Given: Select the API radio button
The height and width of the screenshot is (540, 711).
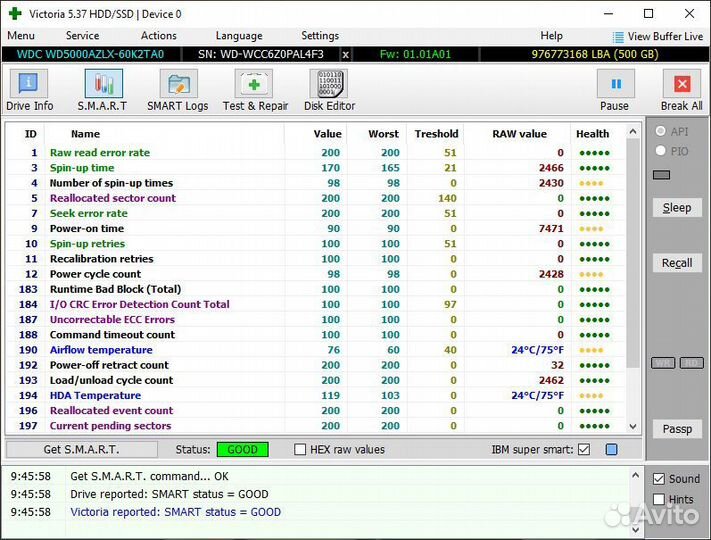Looking at the screenshot, I should [x=661, y=131].
